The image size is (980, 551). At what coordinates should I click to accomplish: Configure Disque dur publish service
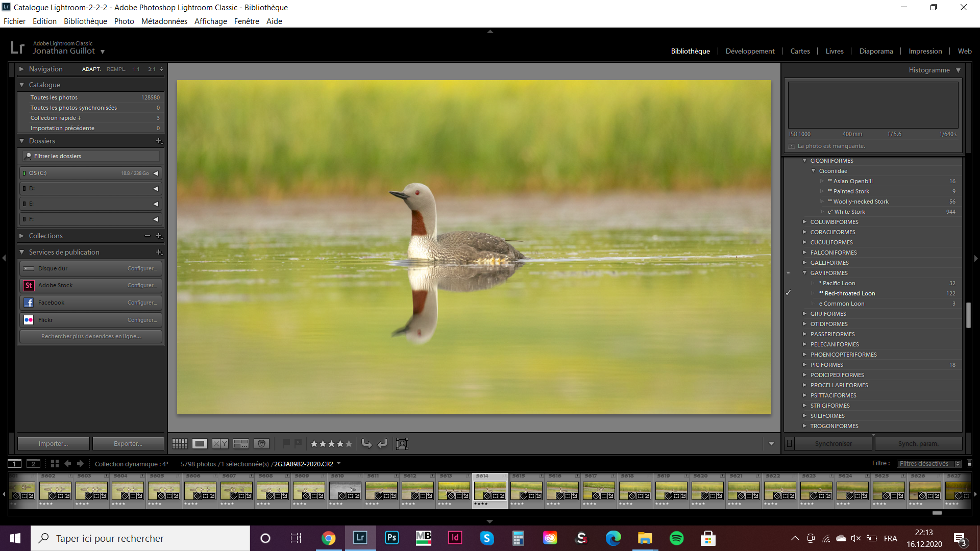pyautogui.click(x=142, y=268)
